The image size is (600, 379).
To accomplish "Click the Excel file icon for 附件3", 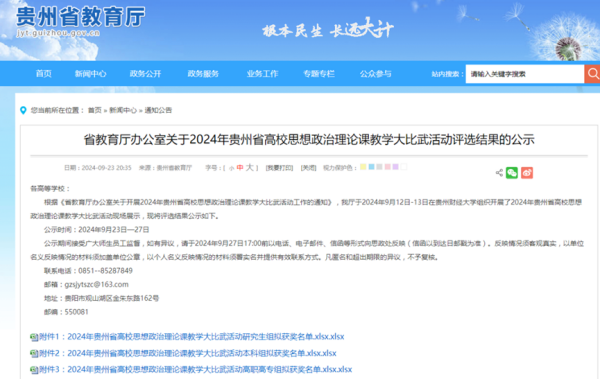I will tap(34, 370).
